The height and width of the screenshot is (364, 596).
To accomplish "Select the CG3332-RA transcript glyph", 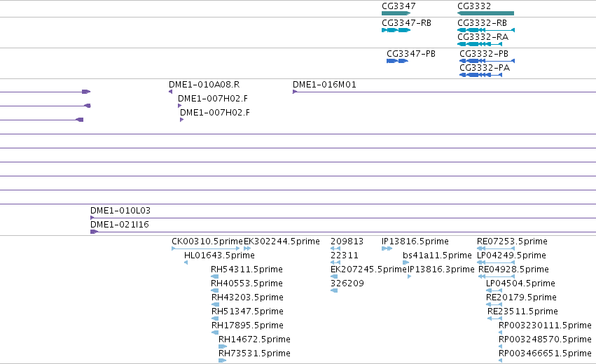I will (x=480, y=44).
